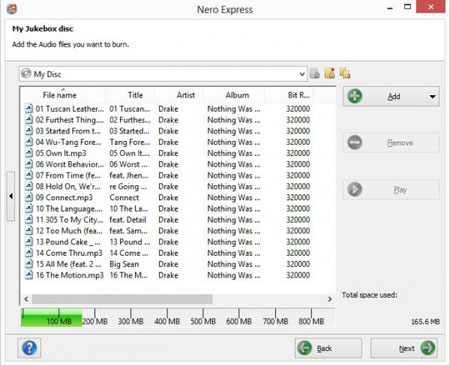Select file icon of 11 305 To My City
The width and height of the screenshot is (450, 366).
point(29,219)
